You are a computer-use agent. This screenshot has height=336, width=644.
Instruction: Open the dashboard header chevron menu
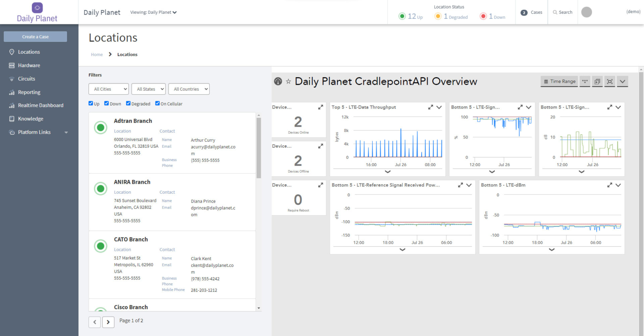(x=623, y=81)
